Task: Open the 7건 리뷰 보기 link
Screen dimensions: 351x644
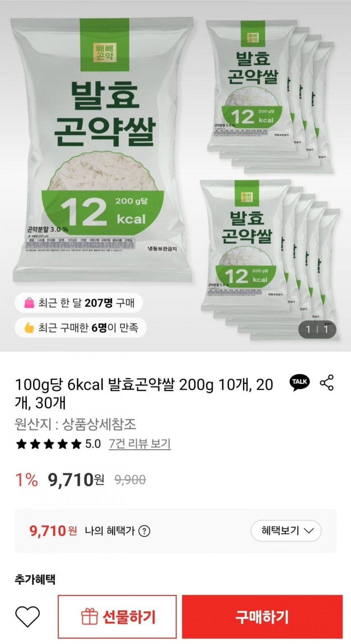Action: [140, 444]
